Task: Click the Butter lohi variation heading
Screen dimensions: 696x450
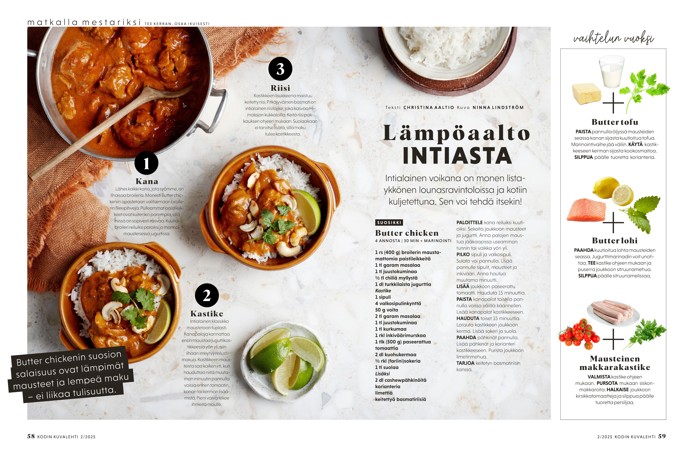Action: pyautogui.click(x=614, y=241)
